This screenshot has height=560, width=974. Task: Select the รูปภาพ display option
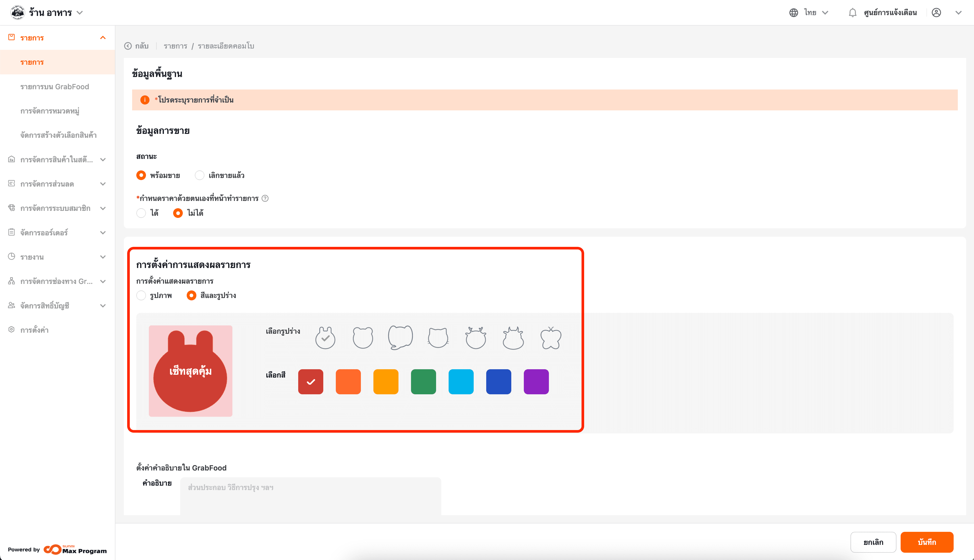[x=141, y=295]
